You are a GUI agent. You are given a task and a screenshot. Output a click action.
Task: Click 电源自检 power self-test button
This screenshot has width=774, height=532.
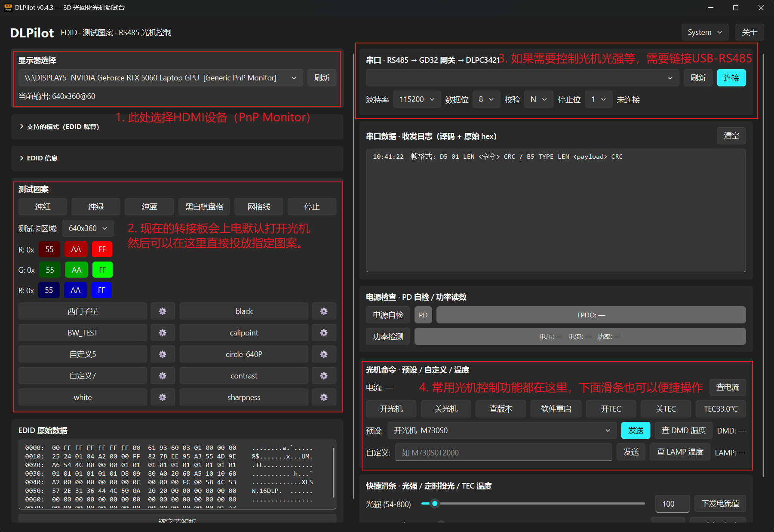click(x=388, y=315)
